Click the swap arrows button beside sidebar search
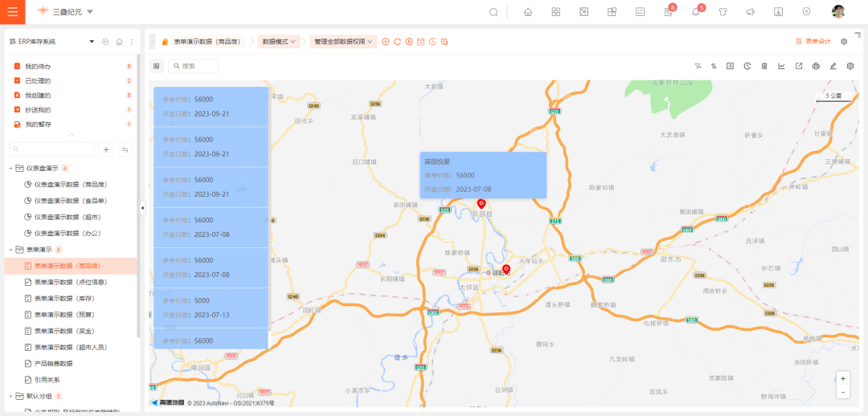 tap(125, 149)
